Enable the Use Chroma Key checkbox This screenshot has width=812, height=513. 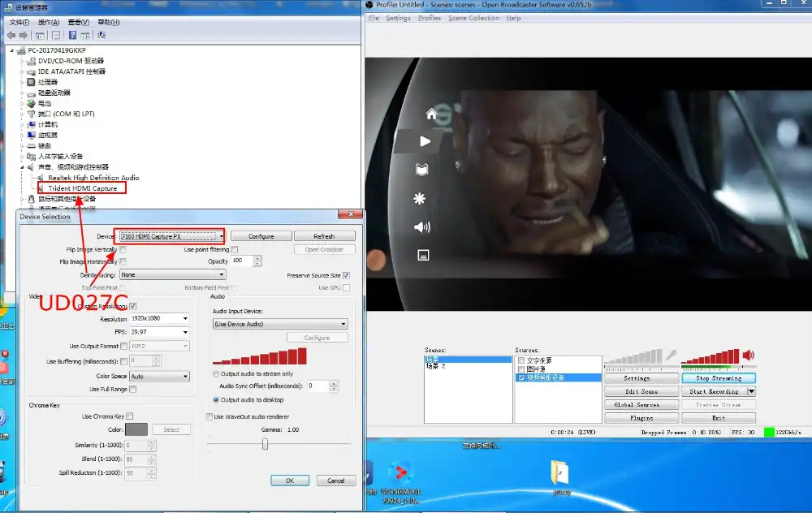point(129,416)
